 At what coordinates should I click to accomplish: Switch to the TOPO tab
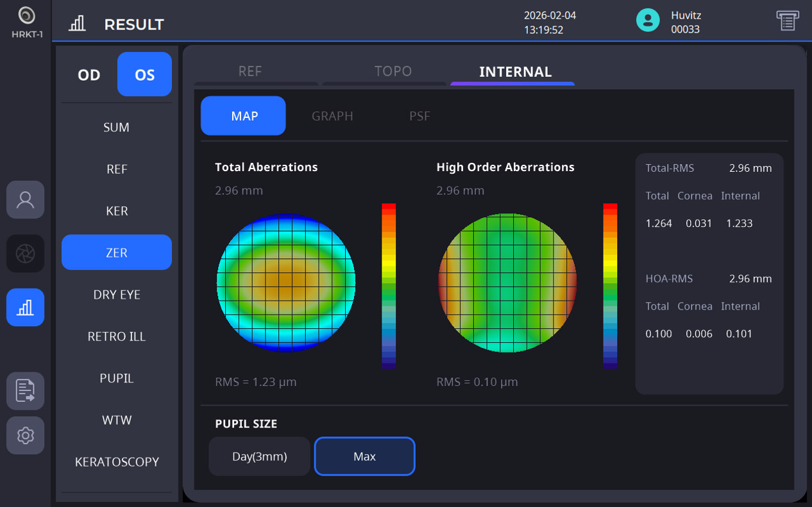[x=393, y=72]
